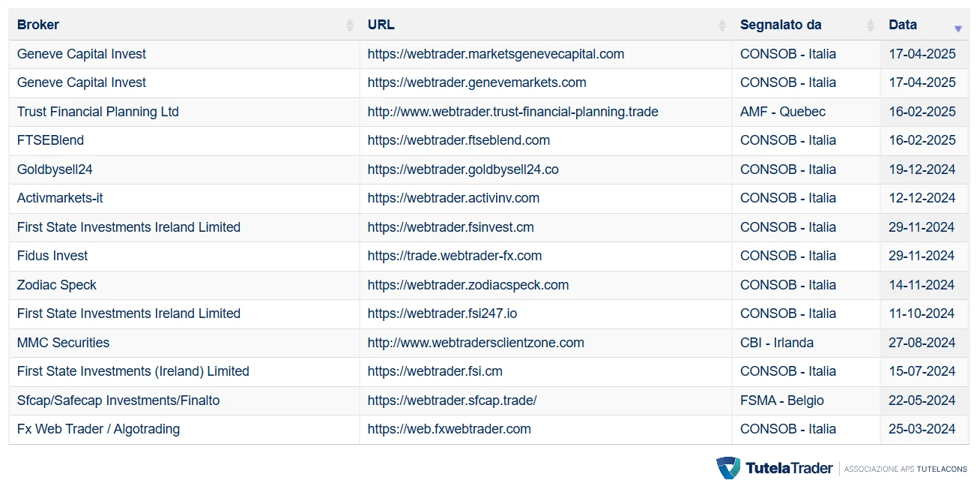This screenshot has width=980, height=489.
Task: Click date 22-05-2024
Action: (x=922, y=400)
